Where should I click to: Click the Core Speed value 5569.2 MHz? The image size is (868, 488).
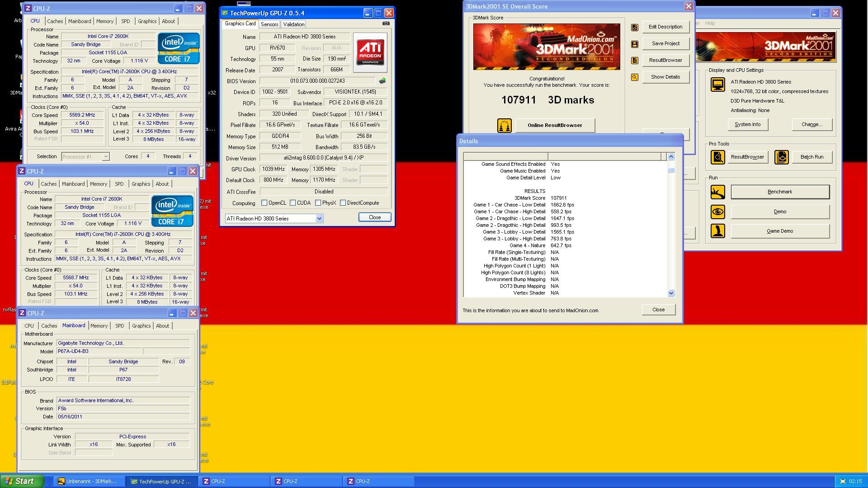(x=82, y=115)
